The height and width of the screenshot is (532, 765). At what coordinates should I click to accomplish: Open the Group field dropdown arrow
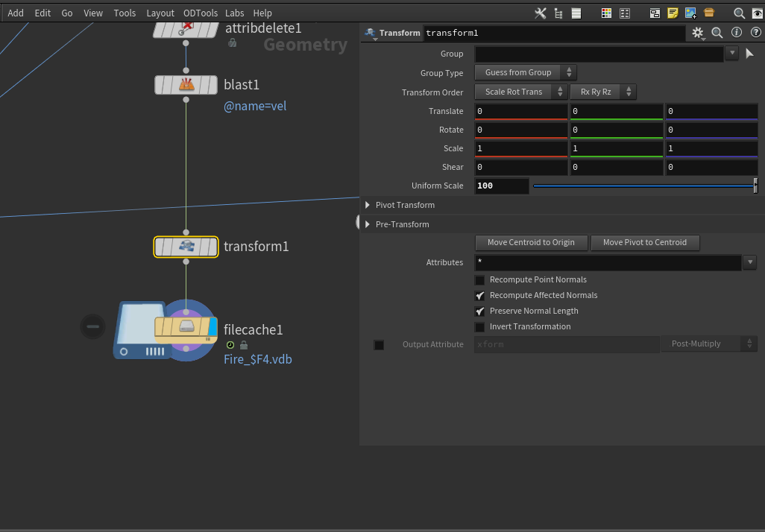[732, 53]
